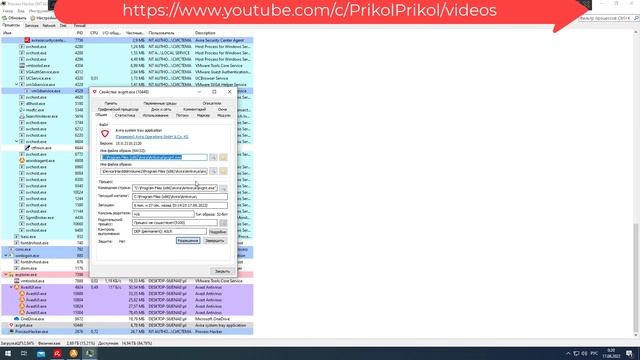Click the Avira Operations verified publisher link
The image size is (640, 360).
coord(152,137)
